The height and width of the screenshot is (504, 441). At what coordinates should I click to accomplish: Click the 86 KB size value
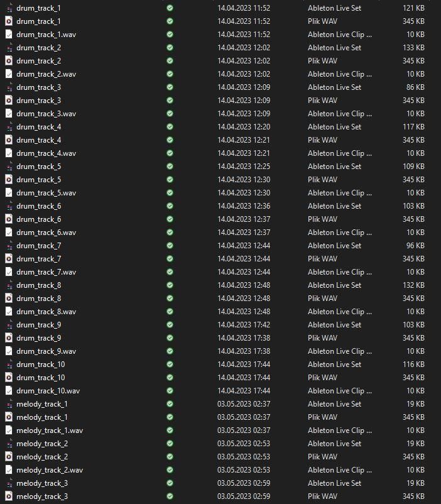coord(415,87)
